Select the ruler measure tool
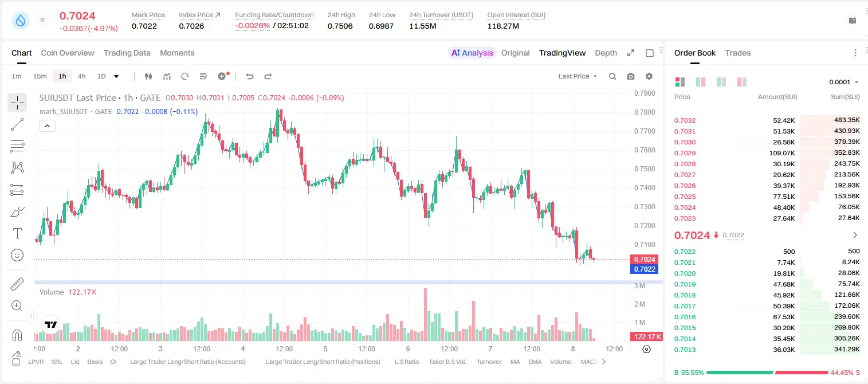868x384 pixels. point(17,284)
